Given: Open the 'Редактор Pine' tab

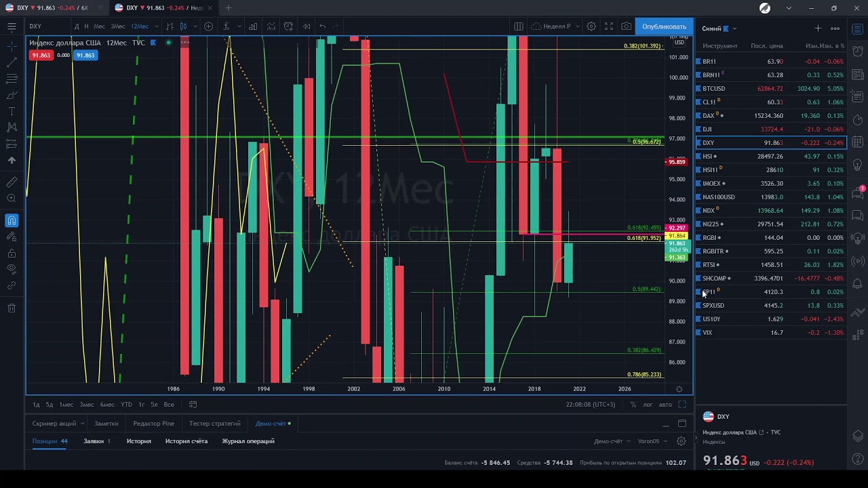Looking at the screenshot, I should coord(154,424).
